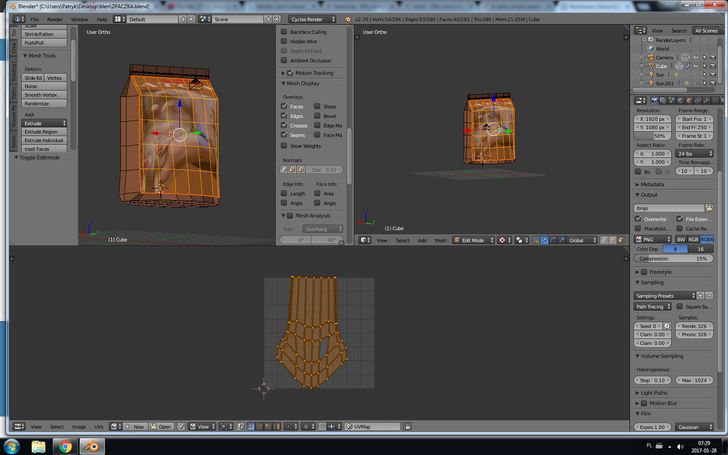Viewport: 728px width, 455px height.
Task: Open the Scene tab icon in properties
Action: (x=672, y=100)
